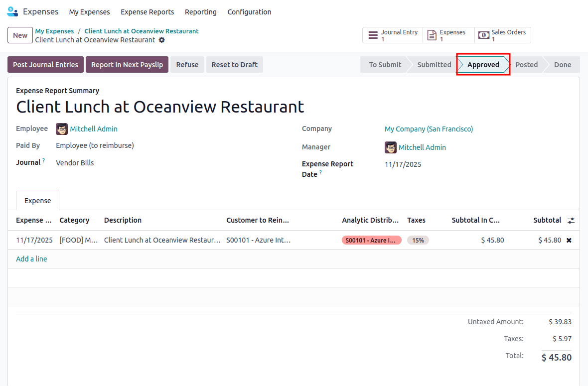Screen dimensions: 588x386
Task: Click Add a line in the expense list
Action: coord(31,258)
